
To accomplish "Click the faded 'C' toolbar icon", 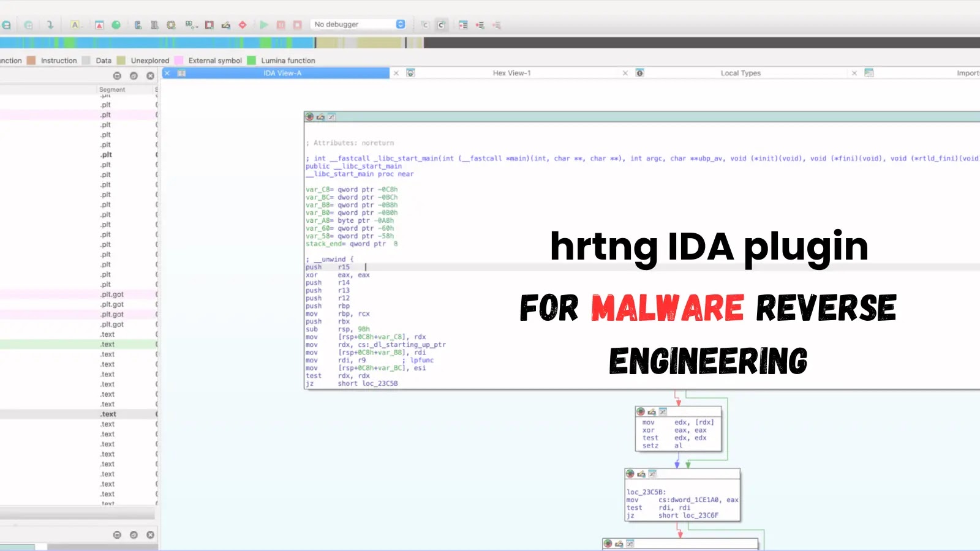I will [x=425, y=25].
